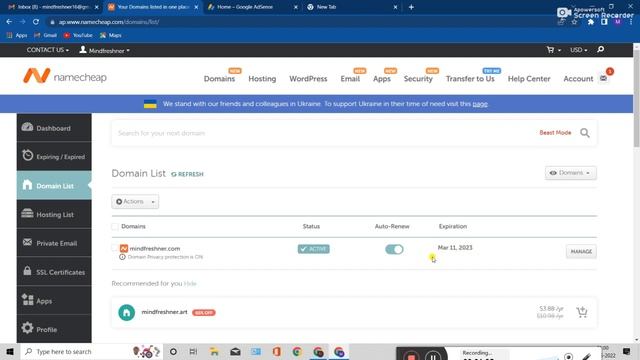
Task: Open the Account menu
Action: click(x=578, y=79)
